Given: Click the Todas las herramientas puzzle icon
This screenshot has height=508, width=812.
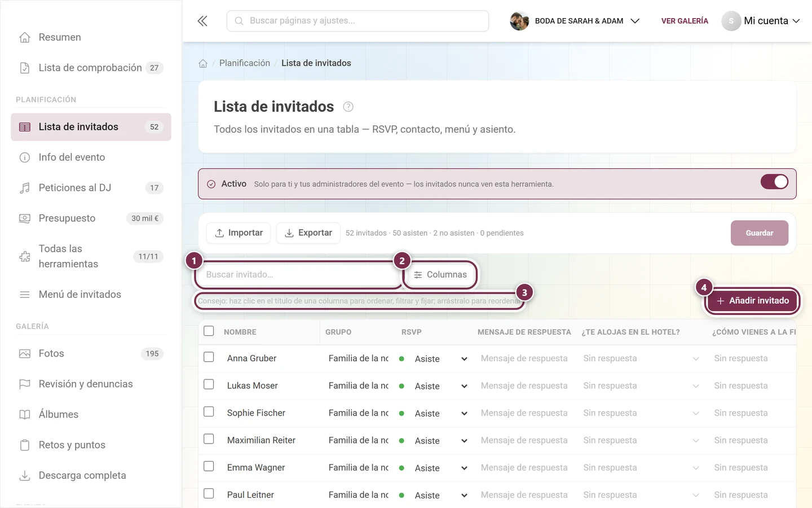Looking at the screenshot, I should pyautogui.click(x=25, y=256).
